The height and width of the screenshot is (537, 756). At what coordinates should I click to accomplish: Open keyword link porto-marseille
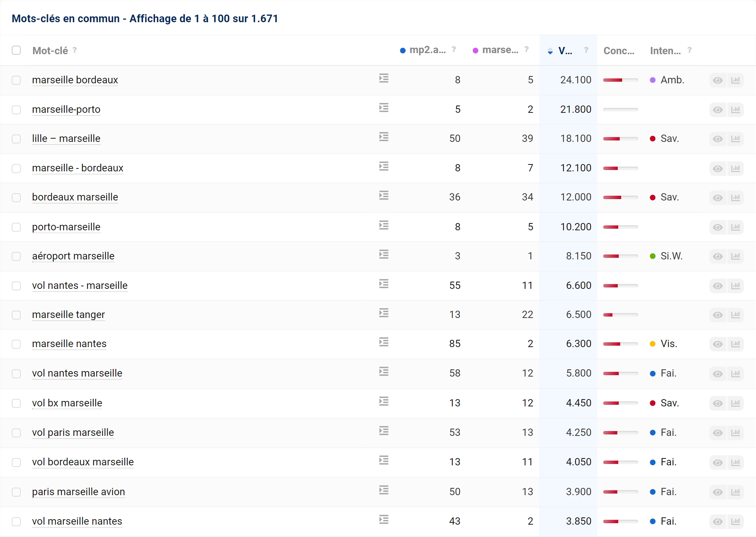pos(66,227)
